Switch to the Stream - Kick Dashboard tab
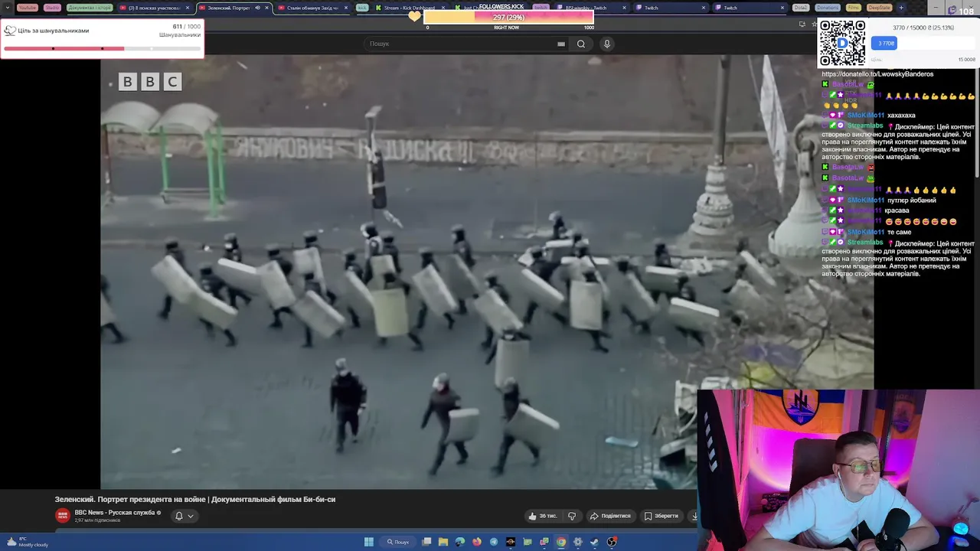 [x=410, y=8]
